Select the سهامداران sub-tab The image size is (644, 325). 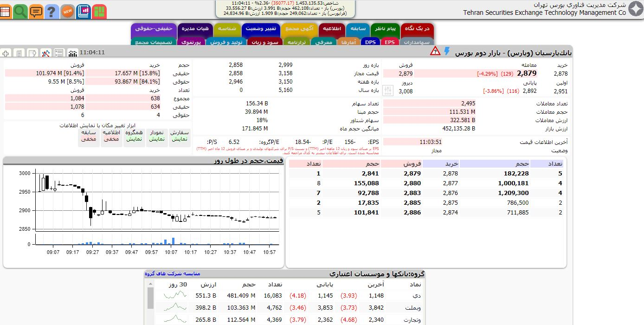[x=417, y=42]
